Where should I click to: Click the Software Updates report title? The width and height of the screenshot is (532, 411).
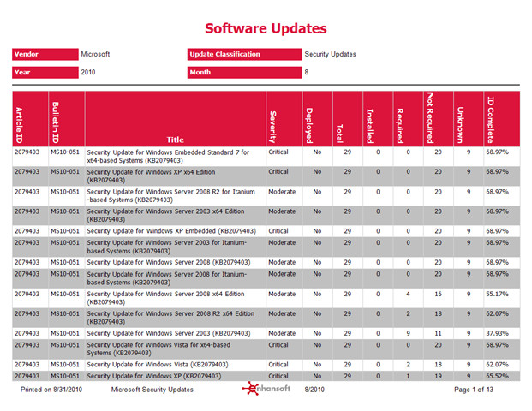(x=266, y=28)
